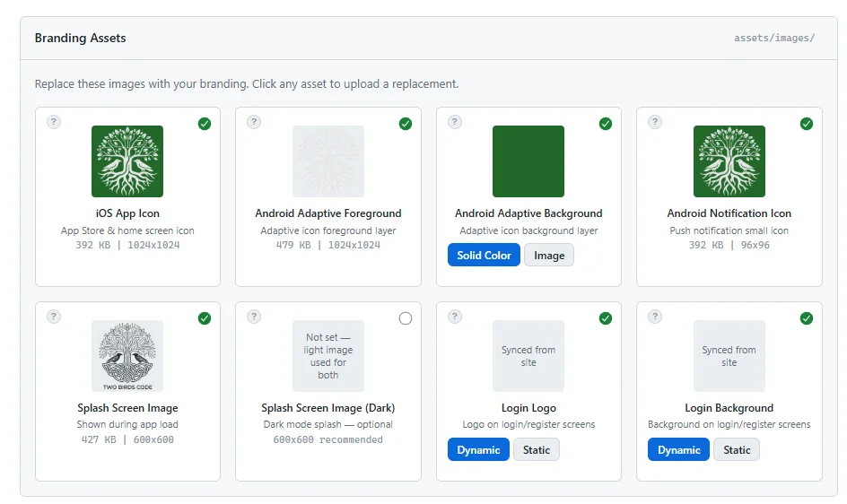Click the 'Not set' dark splash placeholder
Image resolution: width=847 pixels, height=504 pixels.
click(x=328, y=356)
